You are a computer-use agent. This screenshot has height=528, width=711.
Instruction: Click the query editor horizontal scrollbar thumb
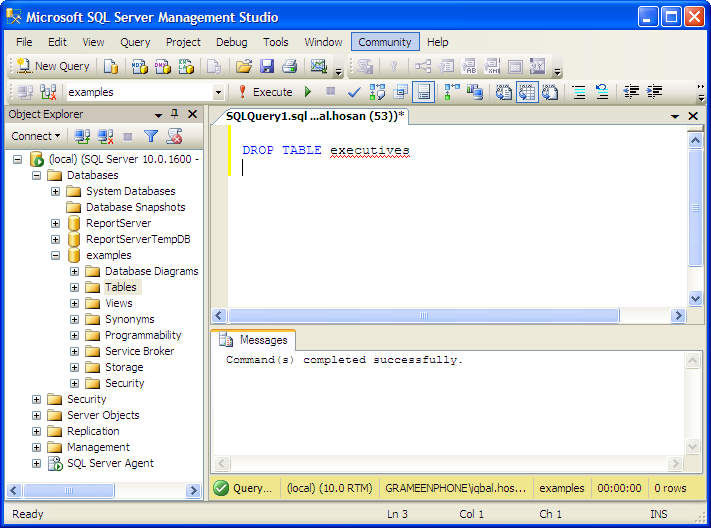(424, 315)
